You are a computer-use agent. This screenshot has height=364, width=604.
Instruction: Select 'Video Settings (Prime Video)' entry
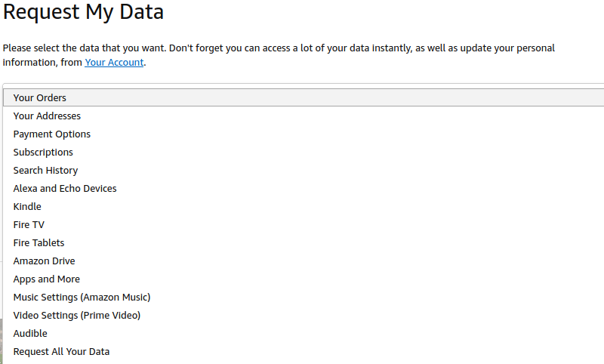click(x=77, y=316)
